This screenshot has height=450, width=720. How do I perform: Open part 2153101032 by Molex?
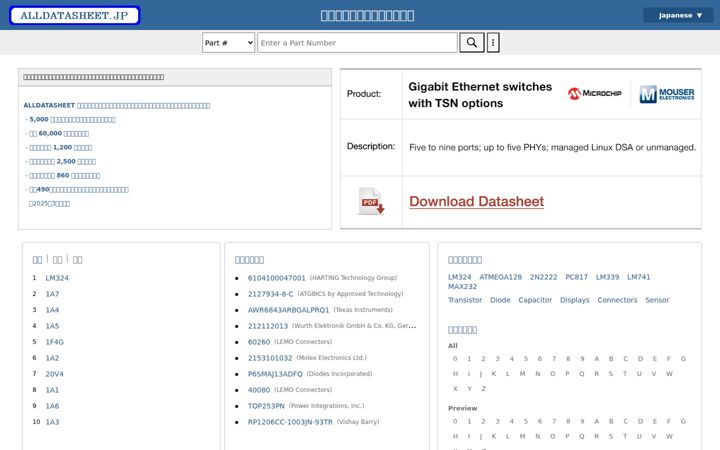[x=270, y=358]
